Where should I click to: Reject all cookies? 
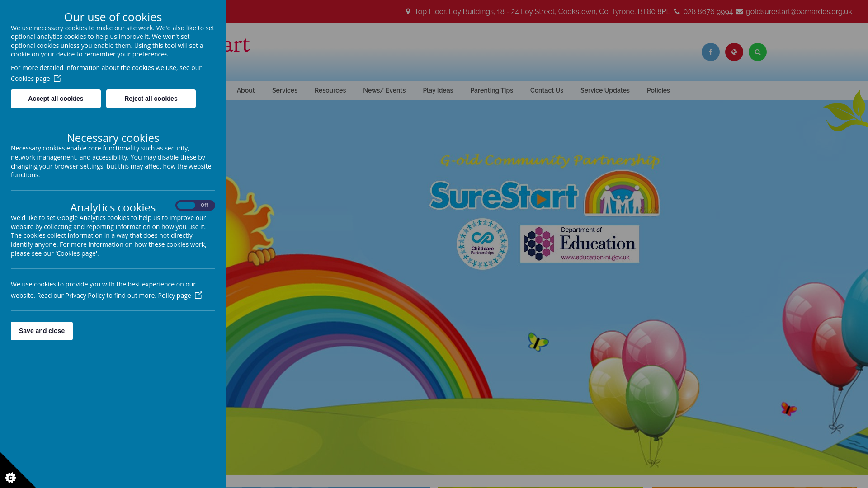(151, 99)
